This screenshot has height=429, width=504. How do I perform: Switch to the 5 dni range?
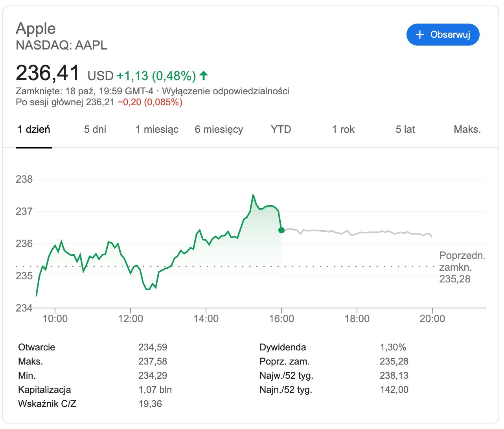coord(95,130)
